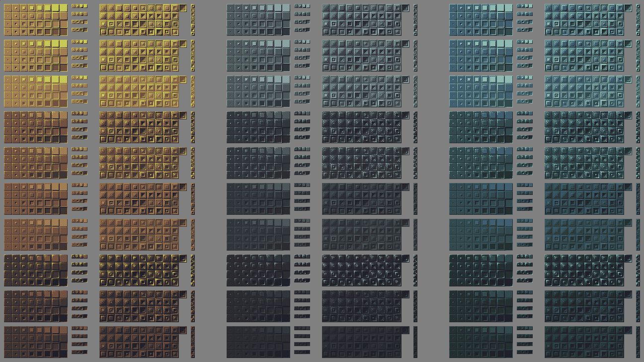Select bottom mini strip beside bottom middle gray grid

click(x=302, y=352)
